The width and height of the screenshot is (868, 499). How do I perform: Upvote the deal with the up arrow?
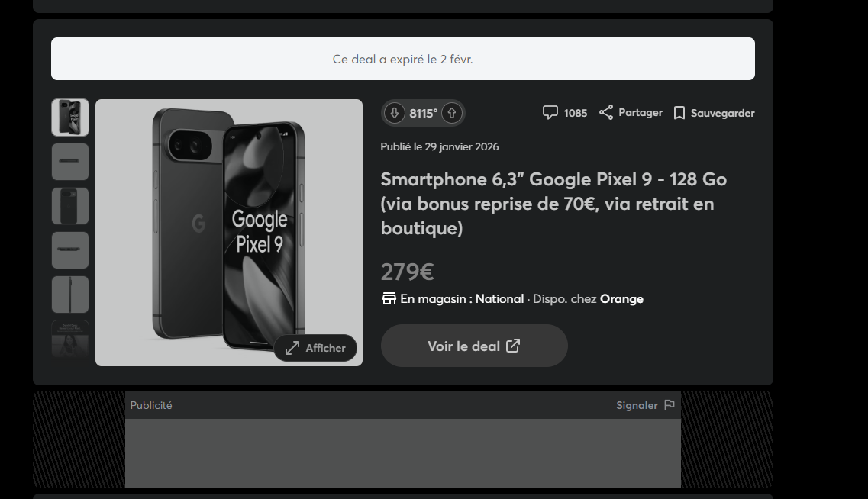[x=452, y=114]
